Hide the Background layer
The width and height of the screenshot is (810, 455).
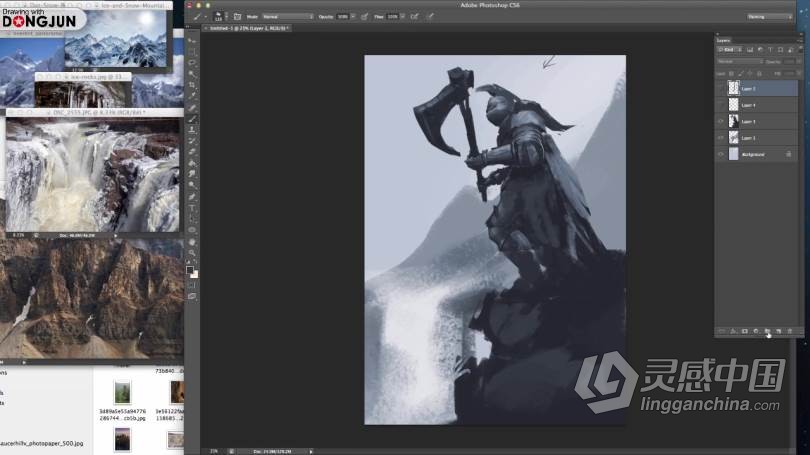tap(721, 154)
